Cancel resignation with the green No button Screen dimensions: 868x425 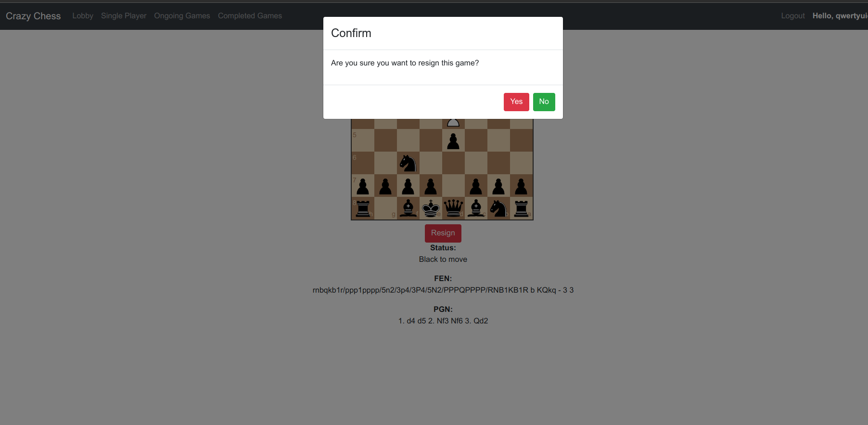tap(544, 102)
